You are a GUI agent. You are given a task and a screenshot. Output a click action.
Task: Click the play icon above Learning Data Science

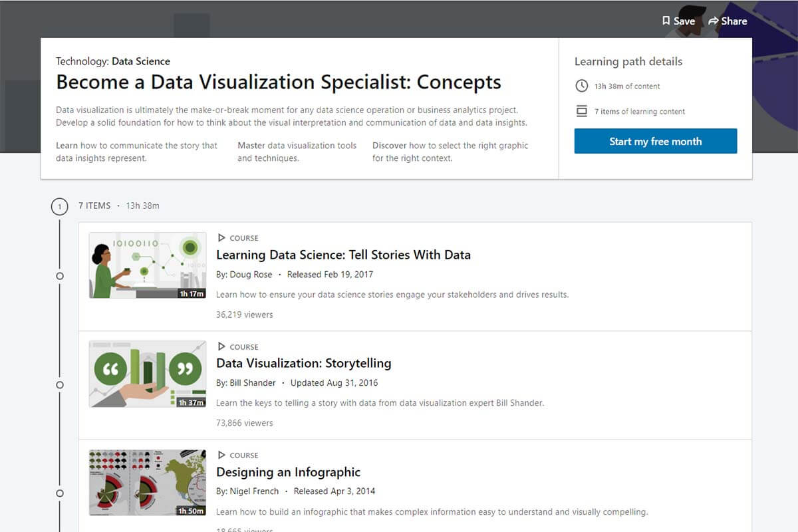221,237
